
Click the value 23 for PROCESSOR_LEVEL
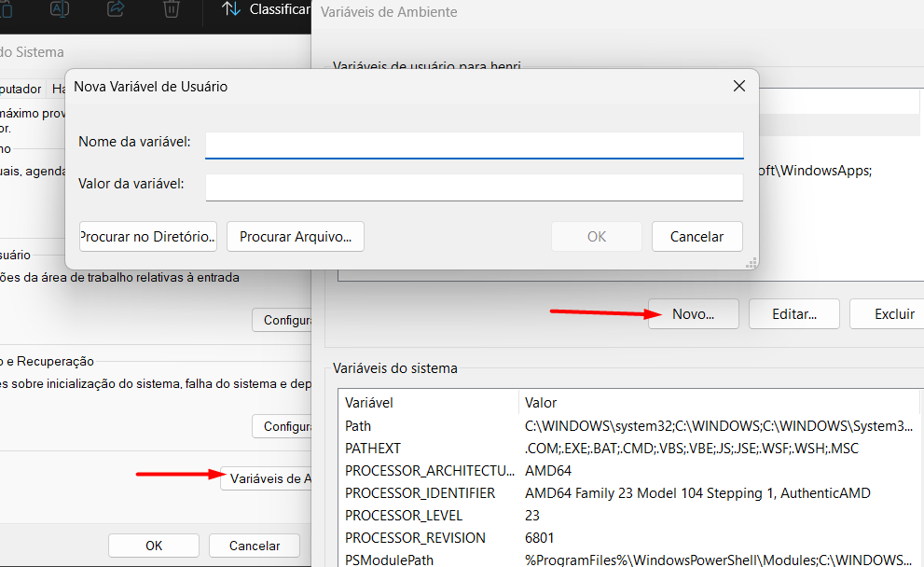pos(532,516)
